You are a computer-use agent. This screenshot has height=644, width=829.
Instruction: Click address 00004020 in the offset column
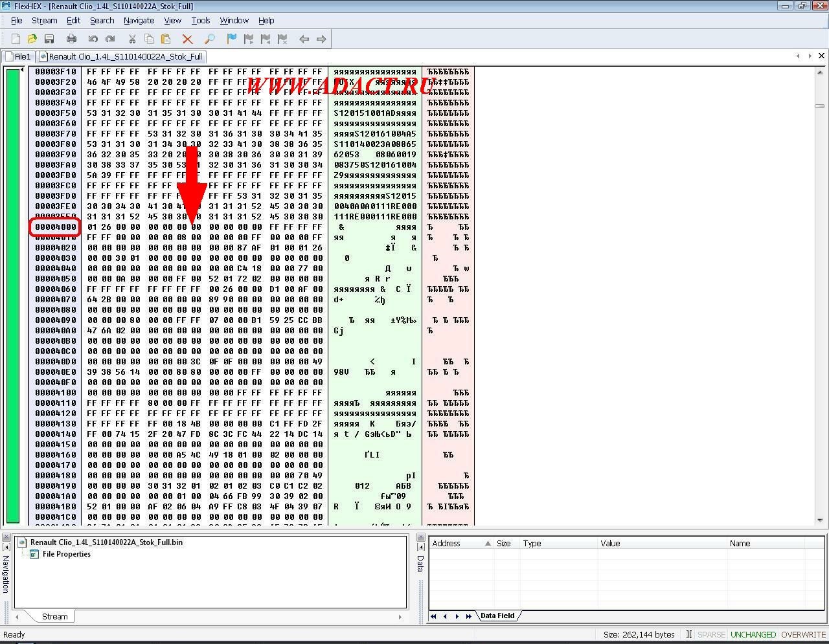coord(56,248)
